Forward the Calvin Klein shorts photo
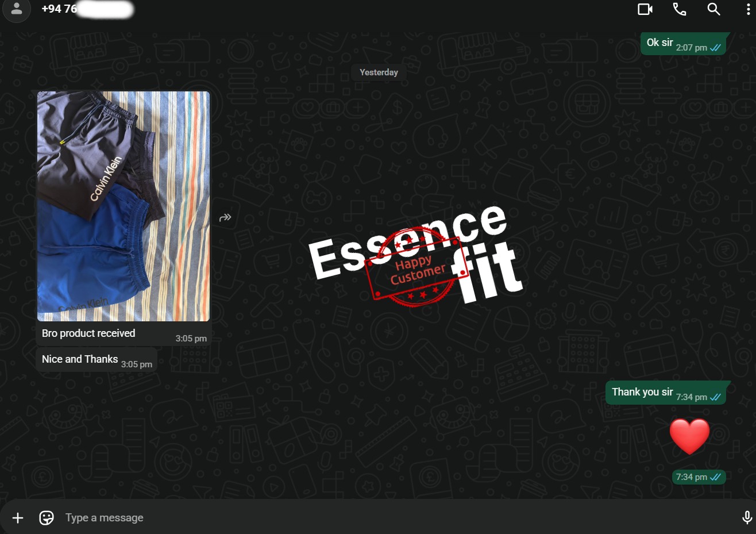The image size is (756, 534). [225, 217]
